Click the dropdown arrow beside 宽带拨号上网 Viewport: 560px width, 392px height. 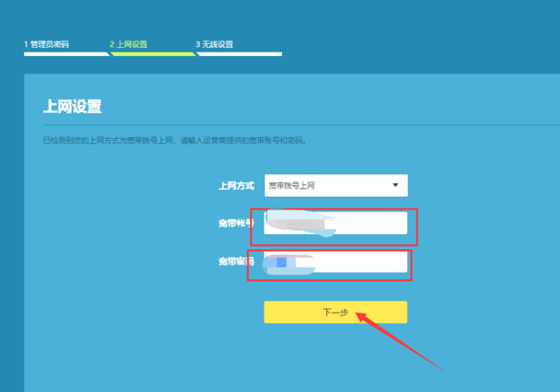(396, 185)
